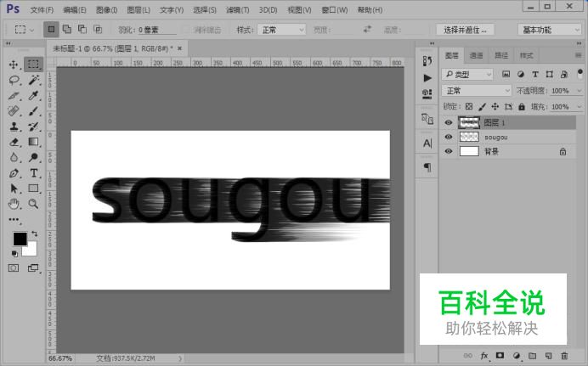Click the delete layer trash button
Viewport: 588px width, 366px height.
[x=564, y=356]
